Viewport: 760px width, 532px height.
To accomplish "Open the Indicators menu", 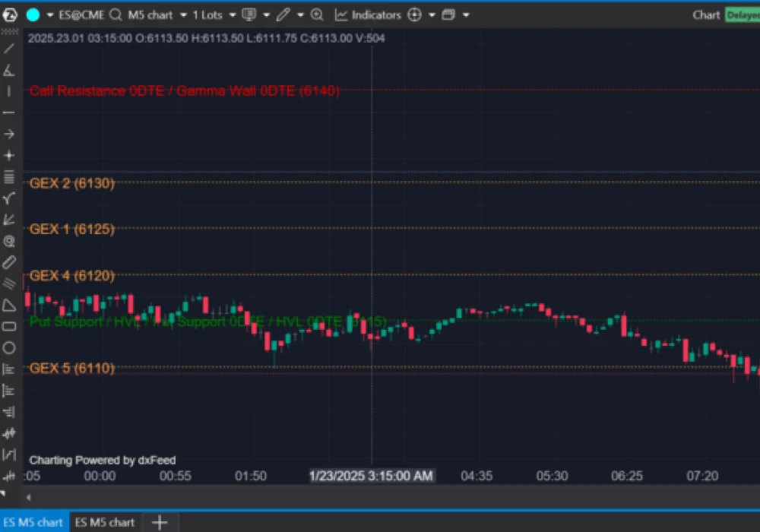I will click(x=368, y=15).
